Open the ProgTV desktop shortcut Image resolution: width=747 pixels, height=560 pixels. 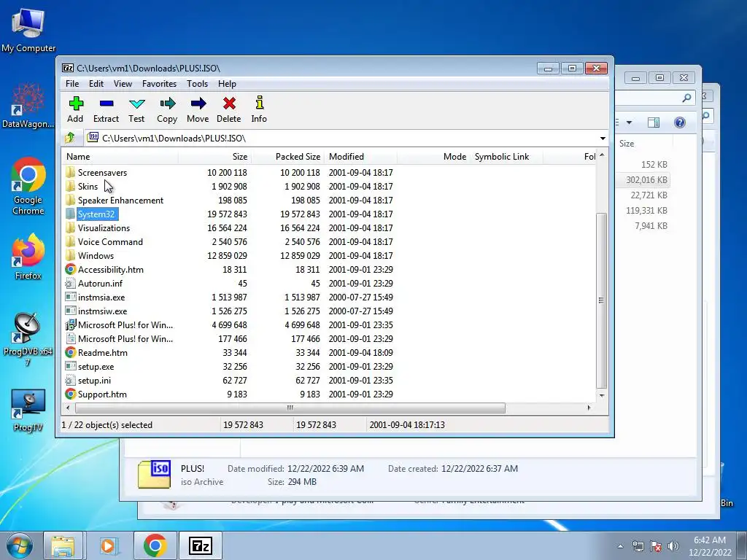28,410
